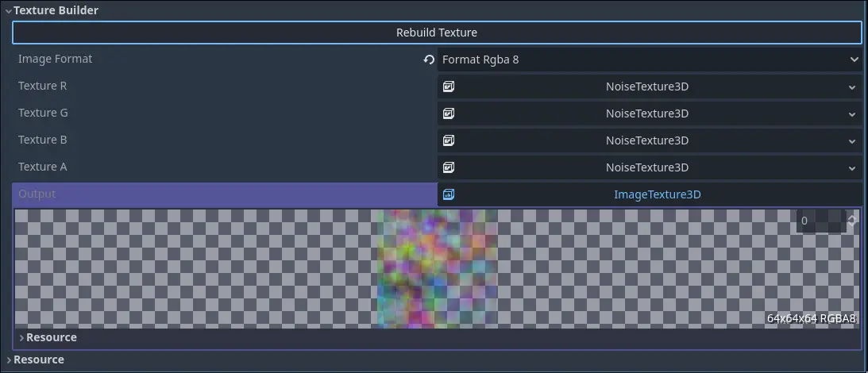Click the Rebuild Texture button
The width and height of the screenshot is (868, 373).
point(437,33)
